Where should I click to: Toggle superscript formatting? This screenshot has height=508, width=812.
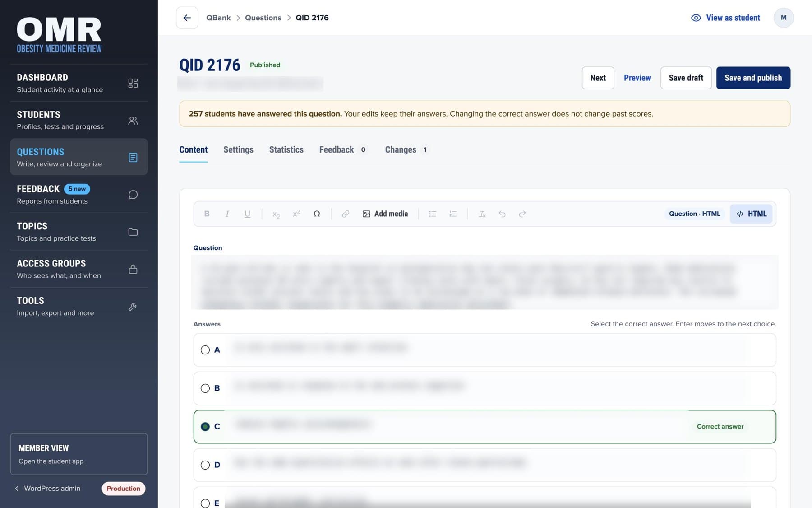click(x=296, y=214)
